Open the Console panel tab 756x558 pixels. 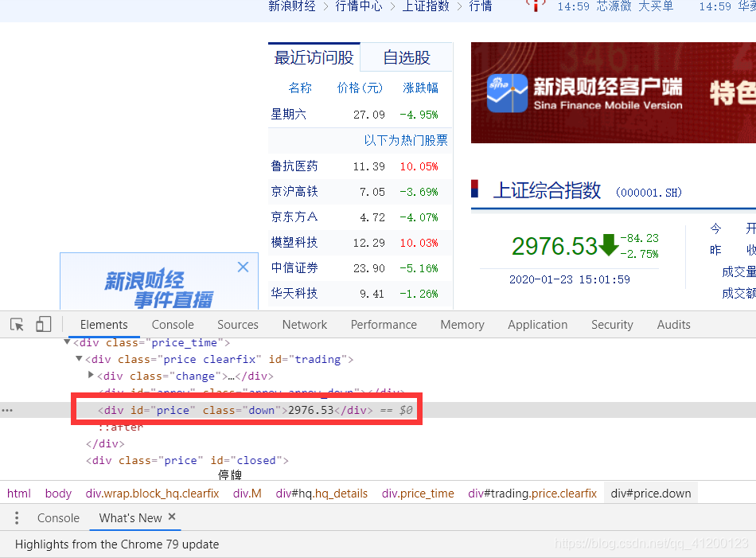tap(173, 325)
